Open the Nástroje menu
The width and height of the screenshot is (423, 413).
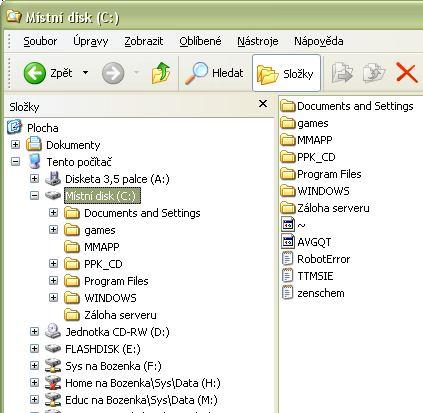coord(258,41)
